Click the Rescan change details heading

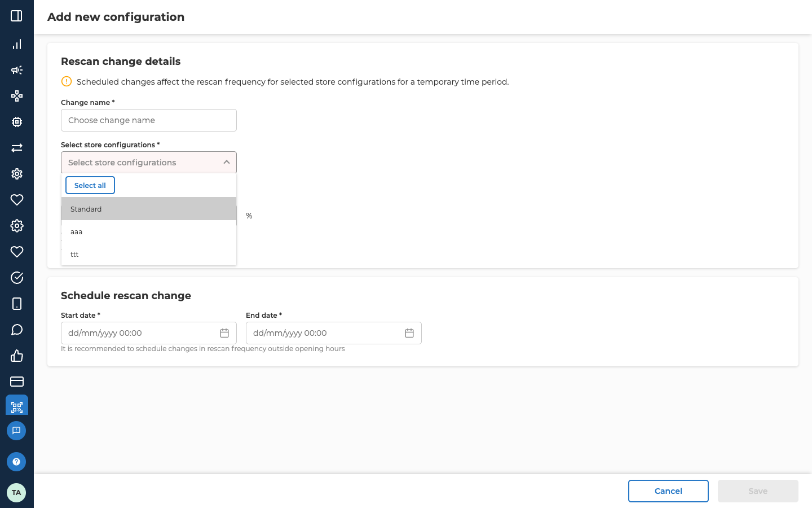click(121, 62)
